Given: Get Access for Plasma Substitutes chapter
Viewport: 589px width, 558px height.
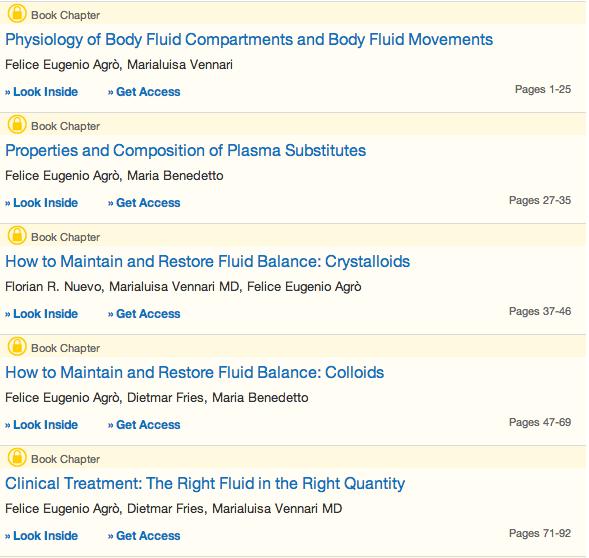Looking at the screenshot, I should [x=144, y=203].
